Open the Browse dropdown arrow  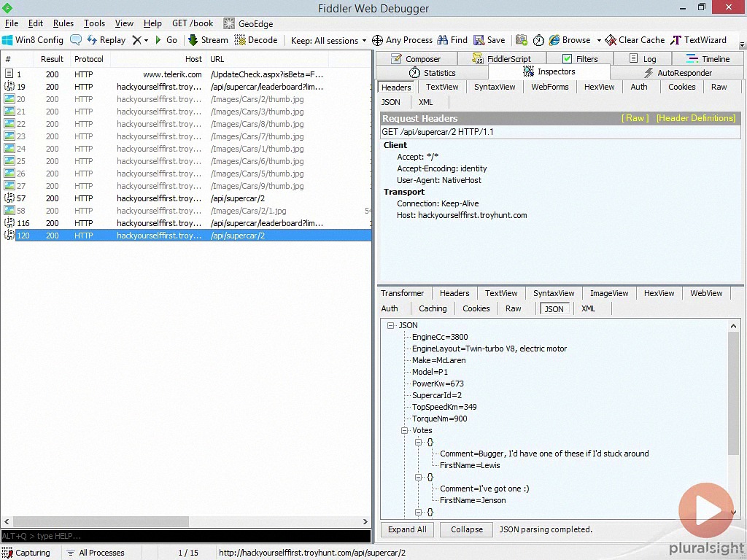tap(599, 41)
